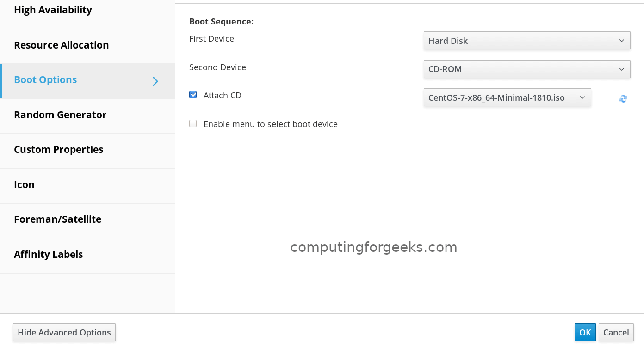This screenshot has width=644, height=347.
Task: Click the refresh ISO list icon
Action: click(623, 98)
